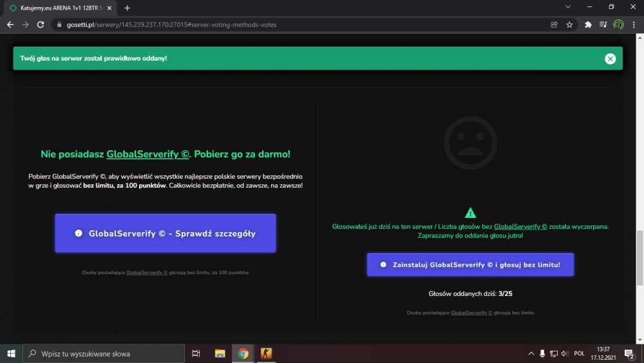The height and width of the screenshot is (363, 644).
Task: Click Zainstaluj GlobalServerify i głosuj bez limitu
Action: [470, 265]
